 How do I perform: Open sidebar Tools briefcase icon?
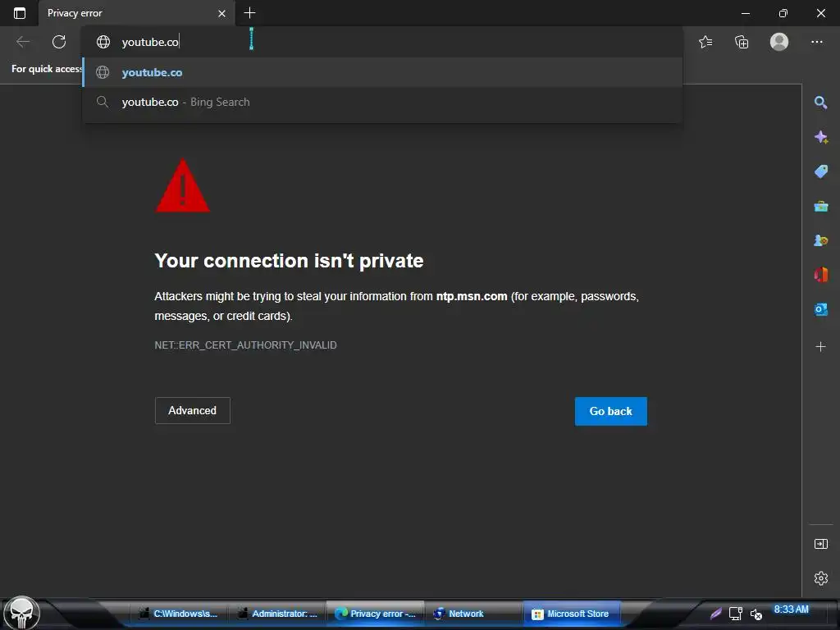tap(820, 206)
